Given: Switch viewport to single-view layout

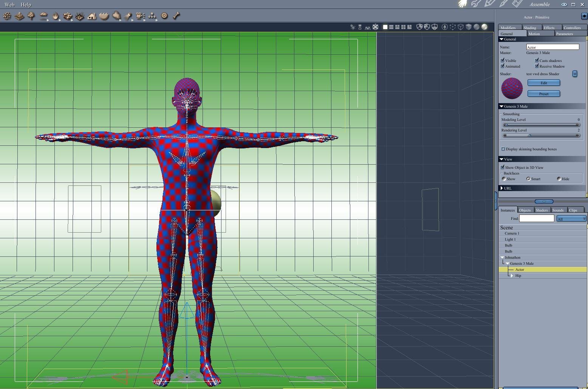Looking at the screenshot, I should point(385,27).
